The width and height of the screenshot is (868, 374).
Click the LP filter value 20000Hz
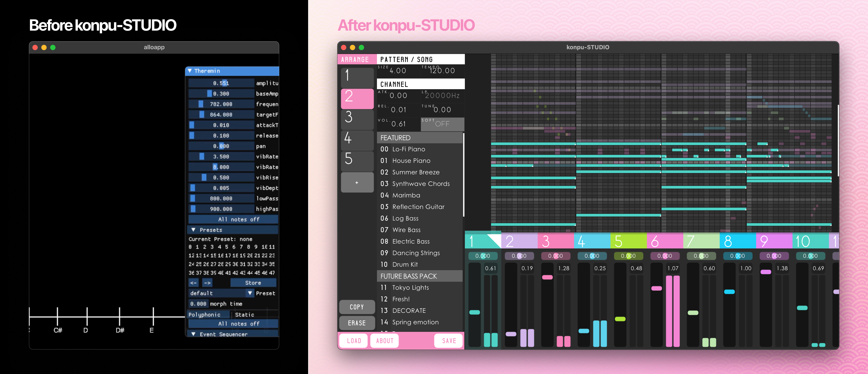click(x=442, y=96)
